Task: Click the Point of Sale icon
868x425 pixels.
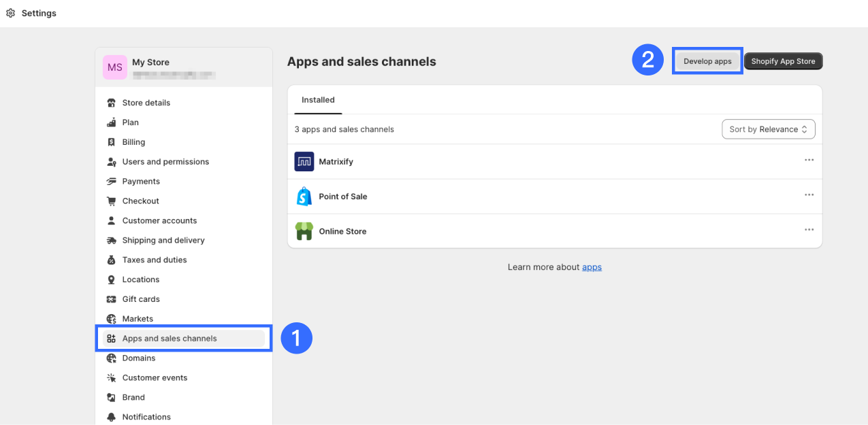Action: pyautogui.click(x=304, y=197)
